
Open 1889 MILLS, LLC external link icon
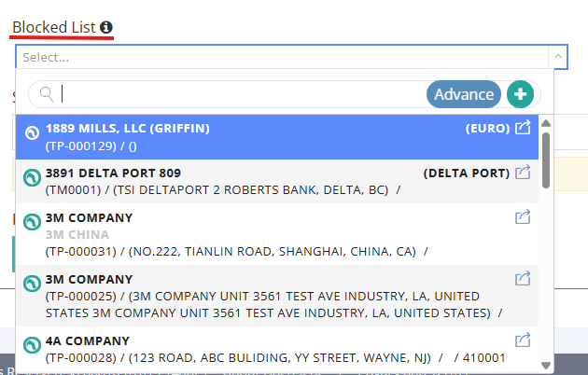coord(523,128)
